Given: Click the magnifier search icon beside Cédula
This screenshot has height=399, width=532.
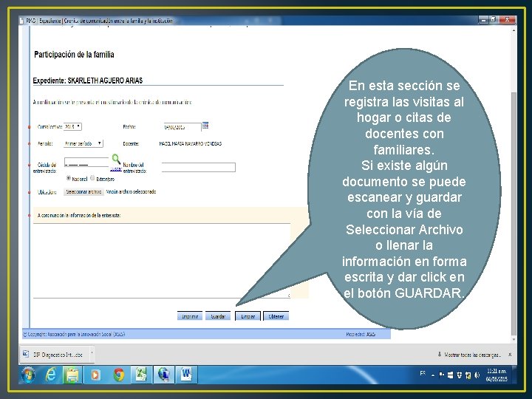Looking at the screenshot, I should [116, 159].
